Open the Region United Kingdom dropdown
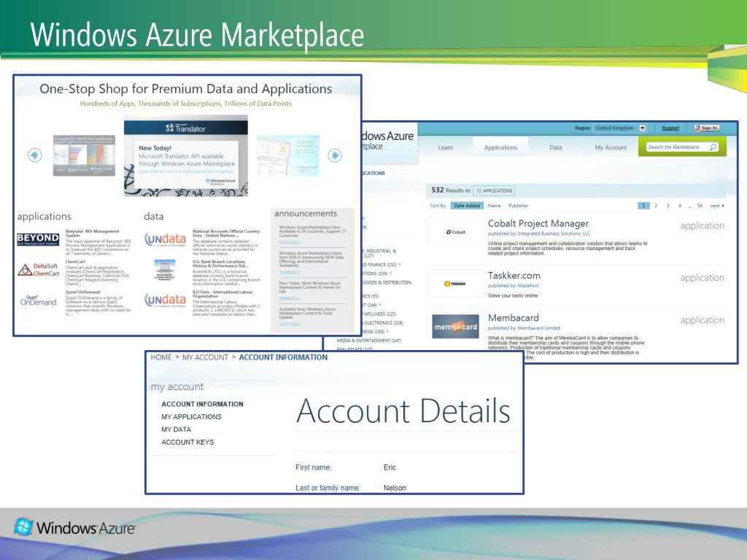 (620, 128)
